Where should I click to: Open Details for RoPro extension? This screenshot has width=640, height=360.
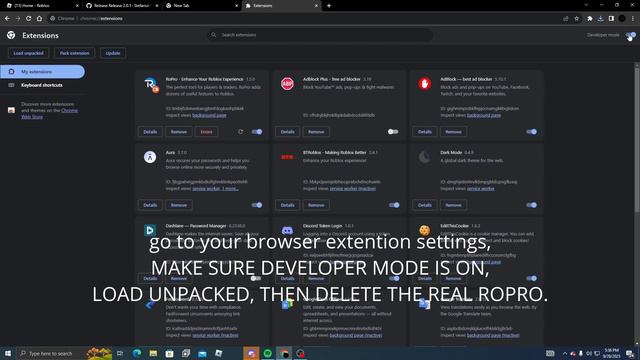150,132
